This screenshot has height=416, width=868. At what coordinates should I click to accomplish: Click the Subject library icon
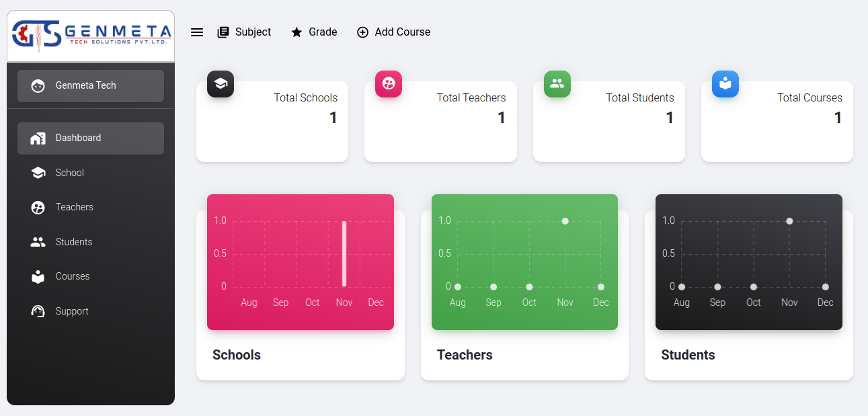coord(223,32)
